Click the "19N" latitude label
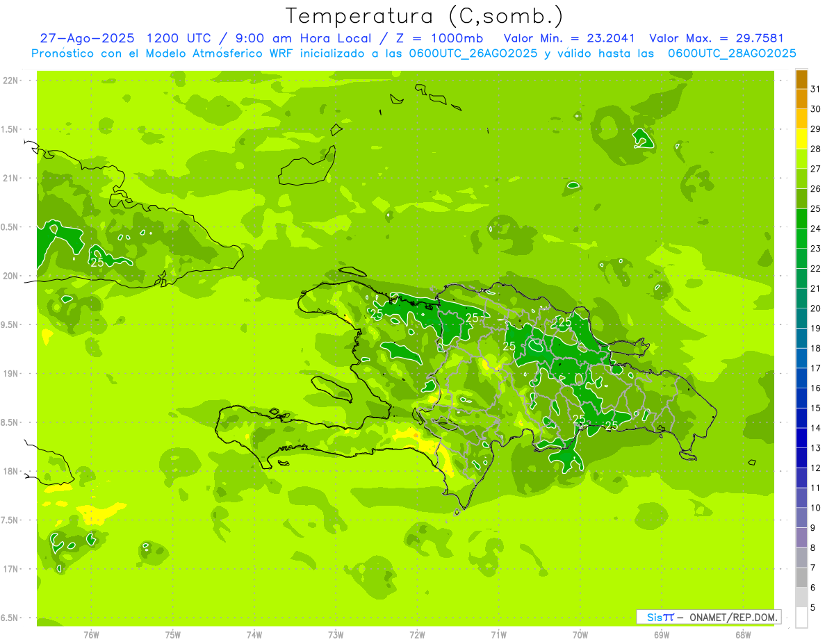This screenshot has height=644, width=834. (10, 373)
